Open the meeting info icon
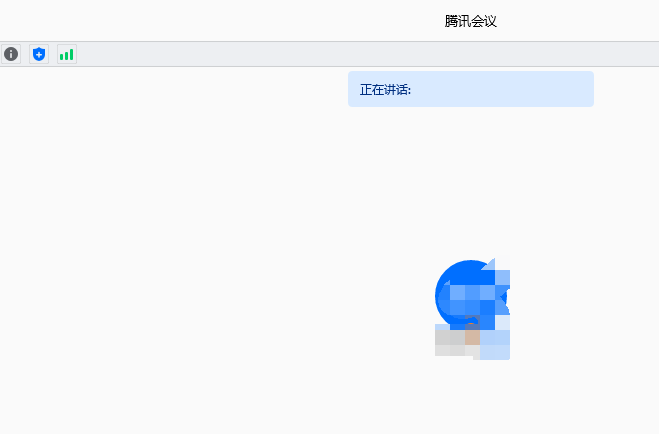 (x=11, y=54)
